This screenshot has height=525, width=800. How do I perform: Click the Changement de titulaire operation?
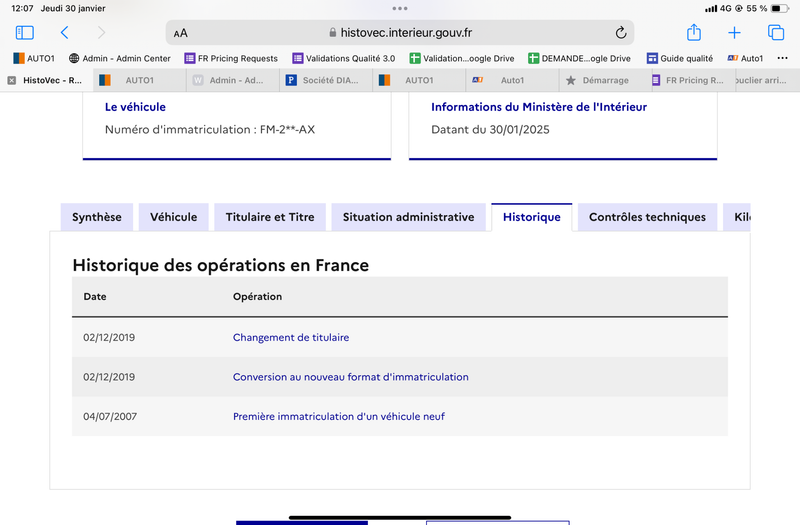coord(291,337)
